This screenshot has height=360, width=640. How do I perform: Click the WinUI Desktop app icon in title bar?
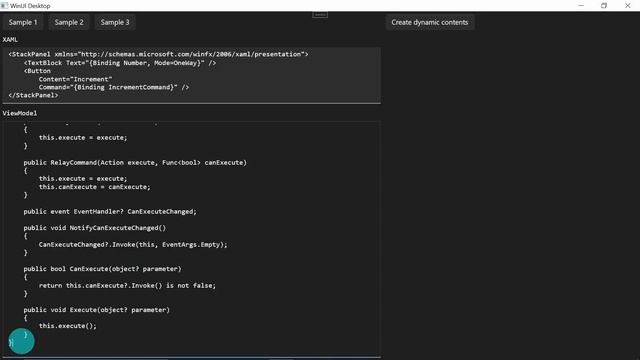[x=4, y=6]
